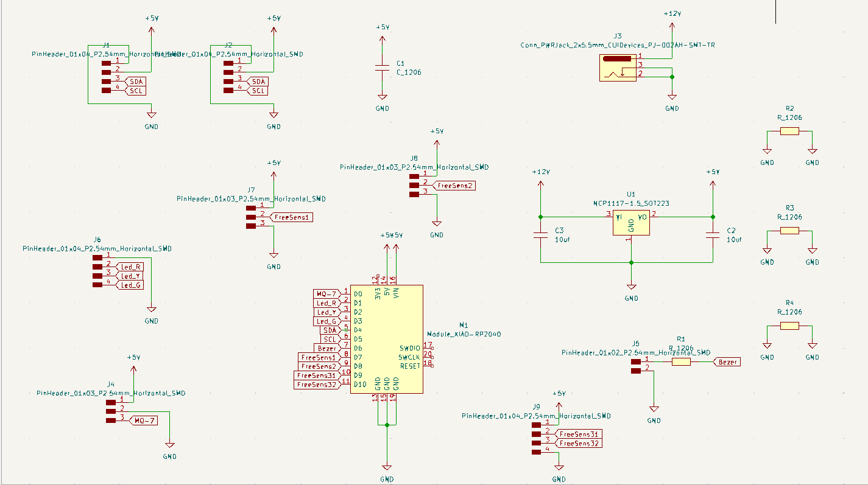Click the SDA label on J2 header

tap(257, 82)
